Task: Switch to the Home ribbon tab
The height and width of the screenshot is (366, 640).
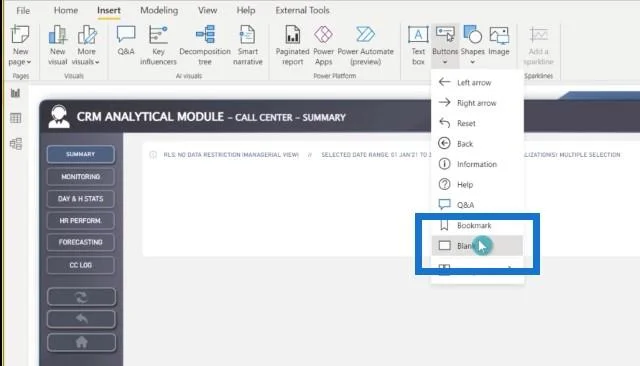Action: pos(66,11)
